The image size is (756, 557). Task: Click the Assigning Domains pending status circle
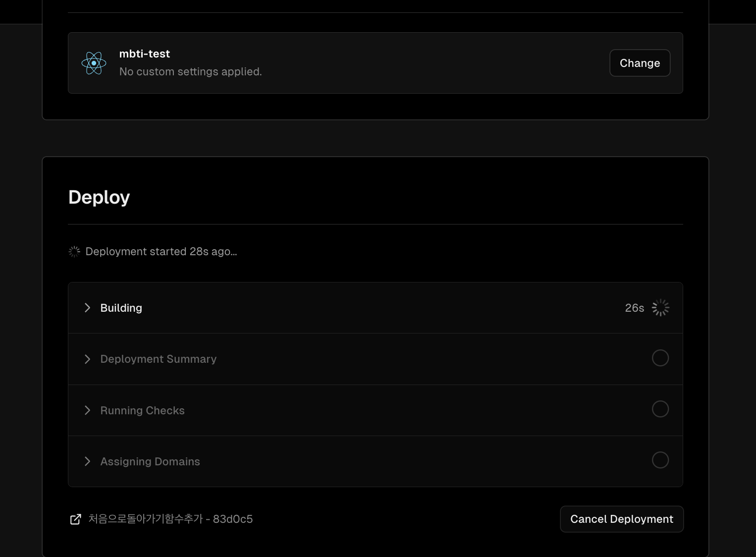point(660,460)
